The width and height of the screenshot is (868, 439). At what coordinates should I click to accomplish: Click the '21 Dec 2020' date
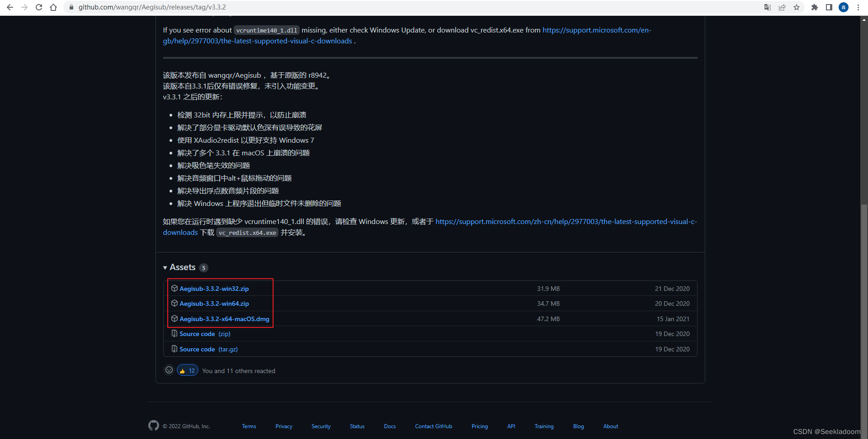coord(672,289)
